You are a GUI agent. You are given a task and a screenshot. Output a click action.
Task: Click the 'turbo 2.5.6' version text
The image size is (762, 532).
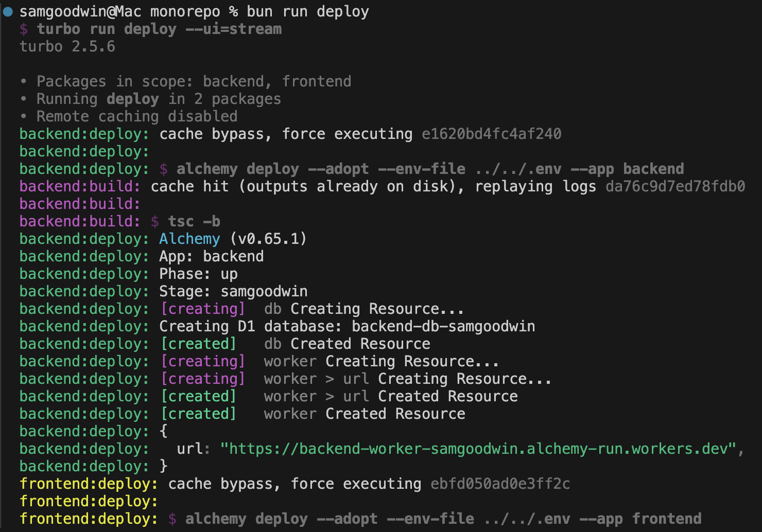click(67, 46)
